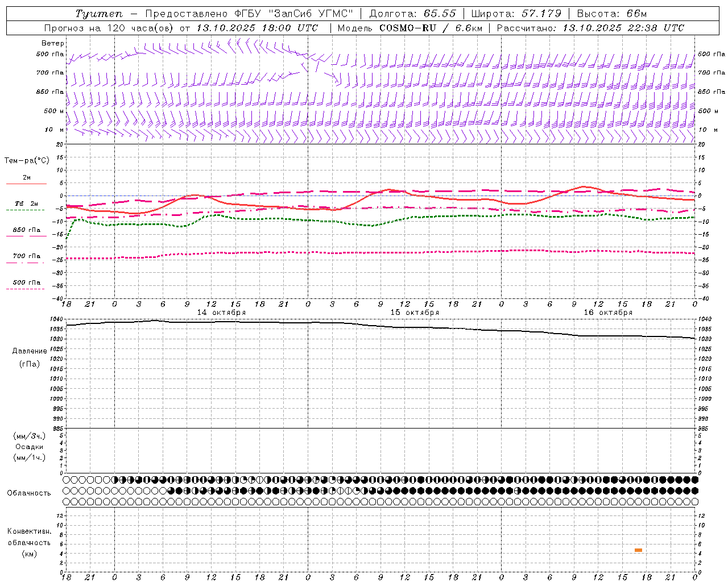Image resolution: width=728 pixels, height=582 pixels.
Task: Click the orange convective cloud bar marker
Action: pos(638,550)
